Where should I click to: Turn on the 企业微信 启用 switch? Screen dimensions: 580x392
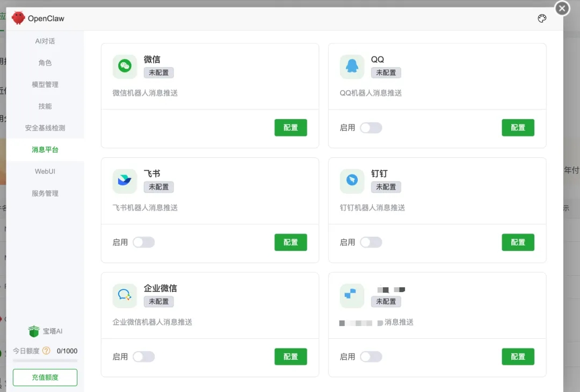point(143,357)
